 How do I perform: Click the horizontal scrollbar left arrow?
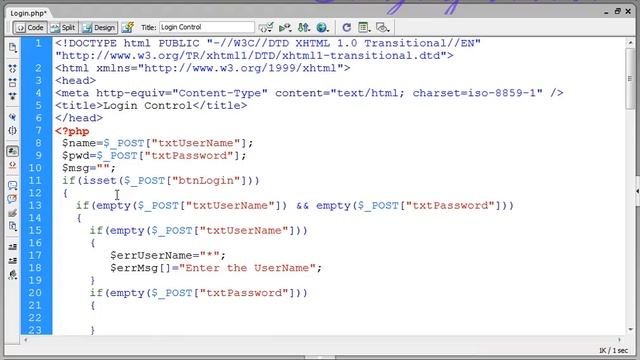click(x=25, y=339)
